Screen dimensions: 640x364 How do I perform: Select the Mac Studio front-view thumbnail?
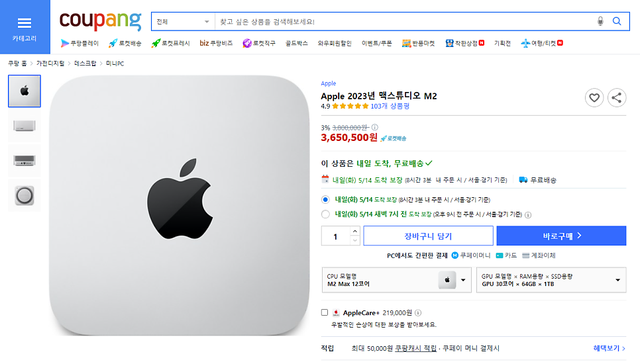(25, 126)
